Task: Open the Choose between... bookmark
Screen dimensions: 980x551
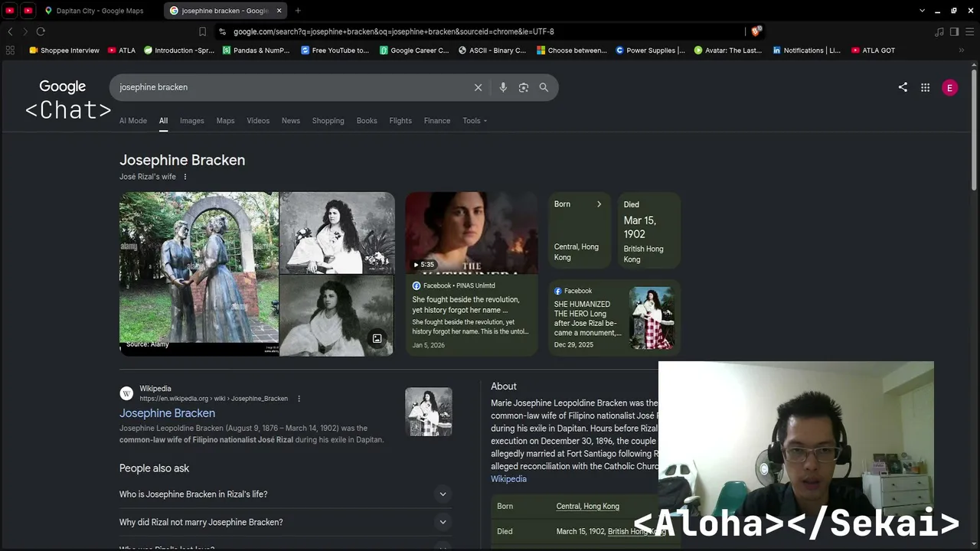Action: coord(571,51)
